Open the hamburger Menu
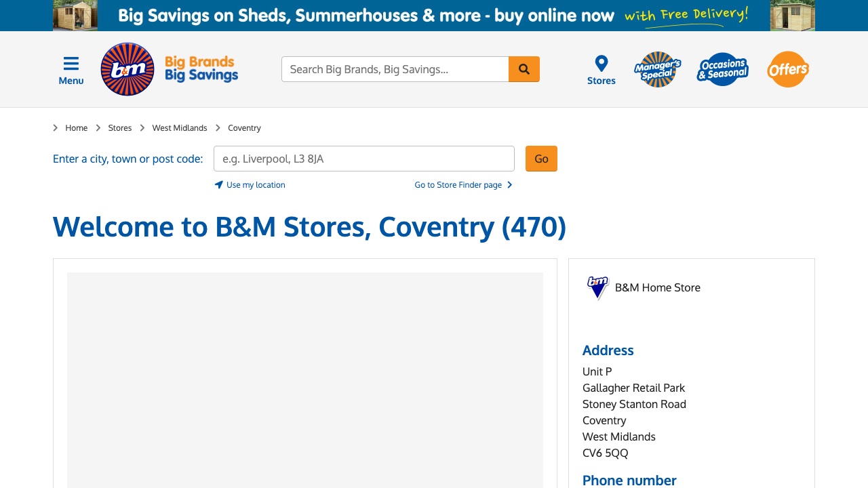The width and height of the screenshot is (868, 488). pos(71,68)
